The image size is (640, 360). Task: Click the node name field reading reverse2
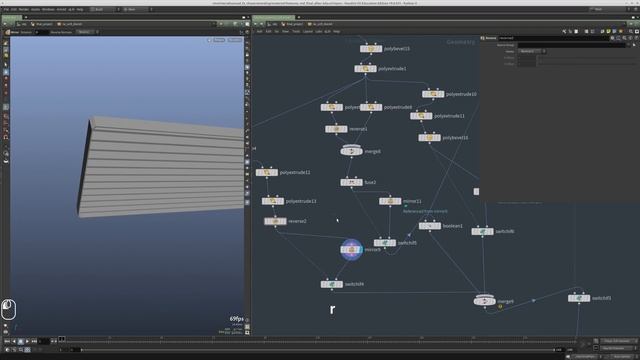[x=553, y=38]
